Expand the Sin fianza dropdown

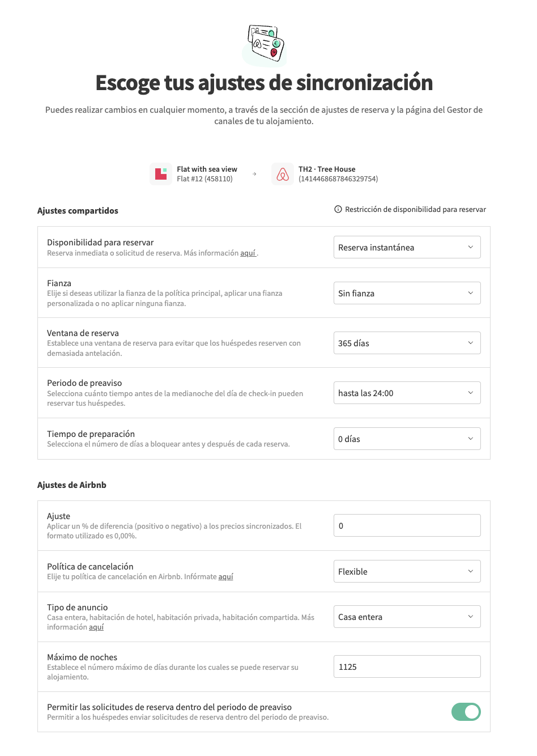click(x=407, y=294)
